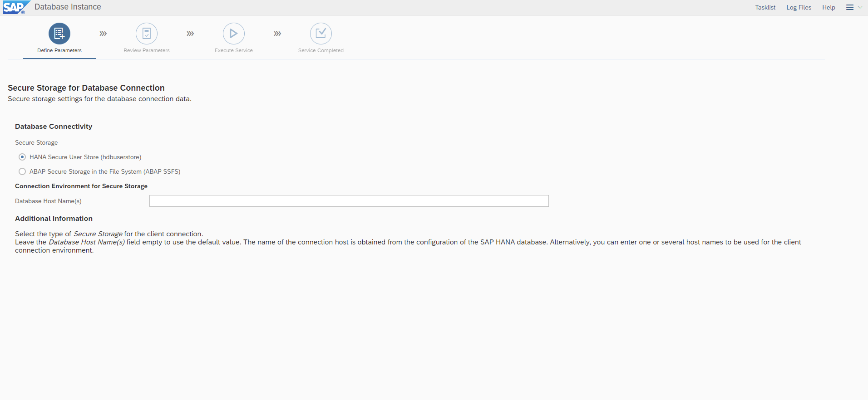Open the Tasklist menu
This screenshot has height=400, width=868.
point(765,7)
